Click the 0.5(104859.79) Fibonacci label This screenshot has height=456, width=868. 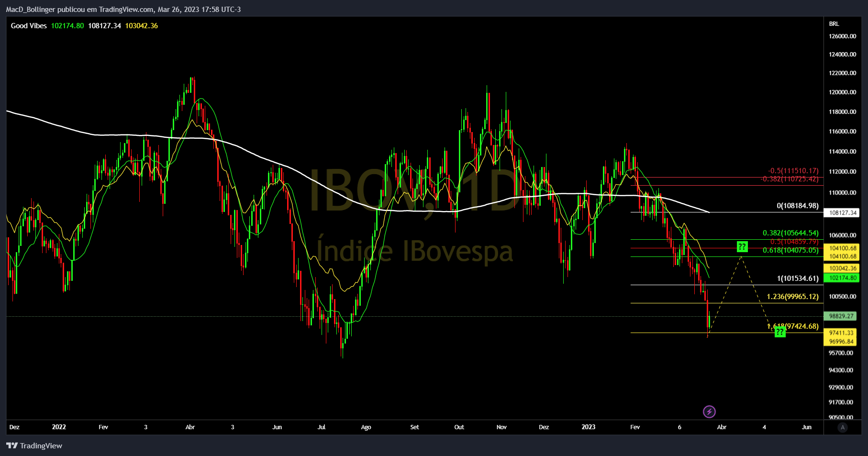tap(794, 242)
